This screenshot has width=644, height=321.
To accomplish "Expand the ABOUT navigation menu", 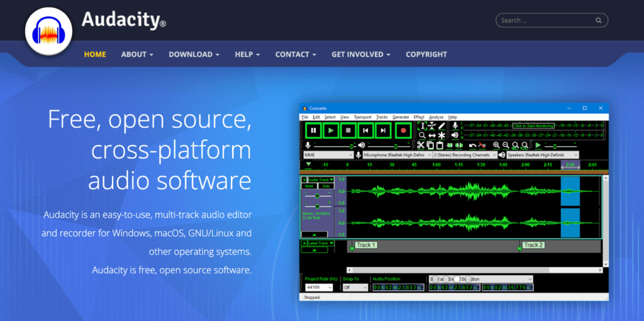I will (137, 54).
